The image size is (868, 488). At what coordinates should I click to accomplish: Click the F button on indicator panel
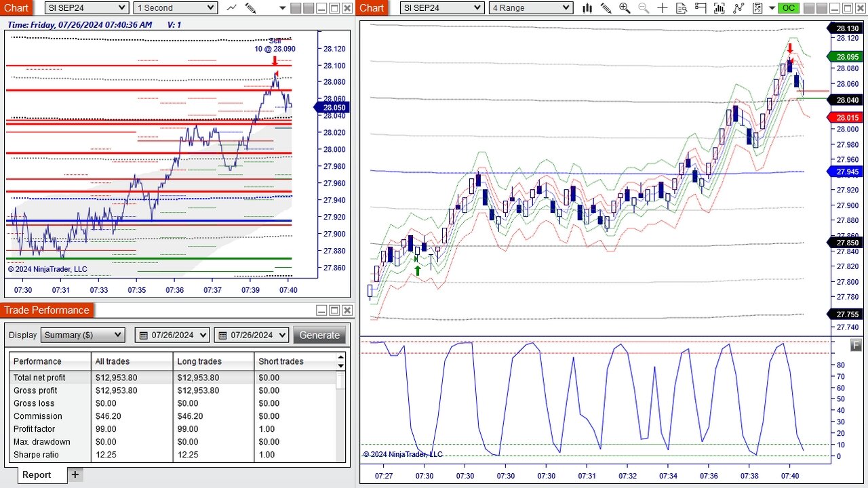tap(856, 346)
